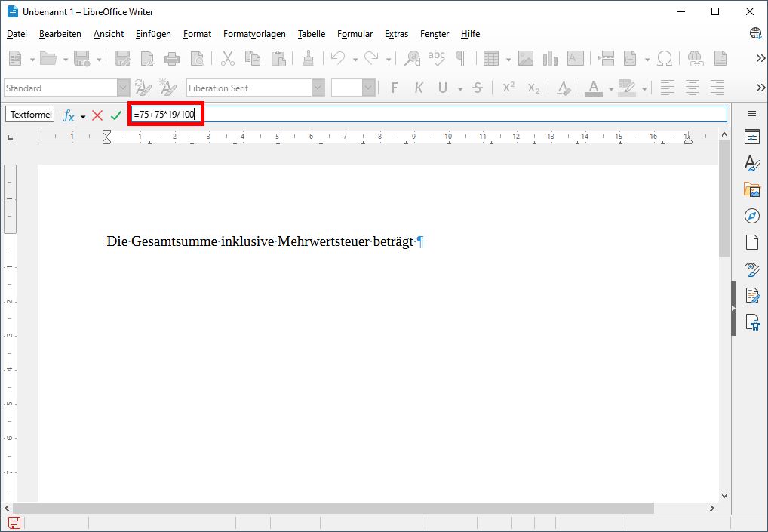Screen dimensions: 768x532
Task: Open the Tabelle menu
Action: (x=311, y=34)
